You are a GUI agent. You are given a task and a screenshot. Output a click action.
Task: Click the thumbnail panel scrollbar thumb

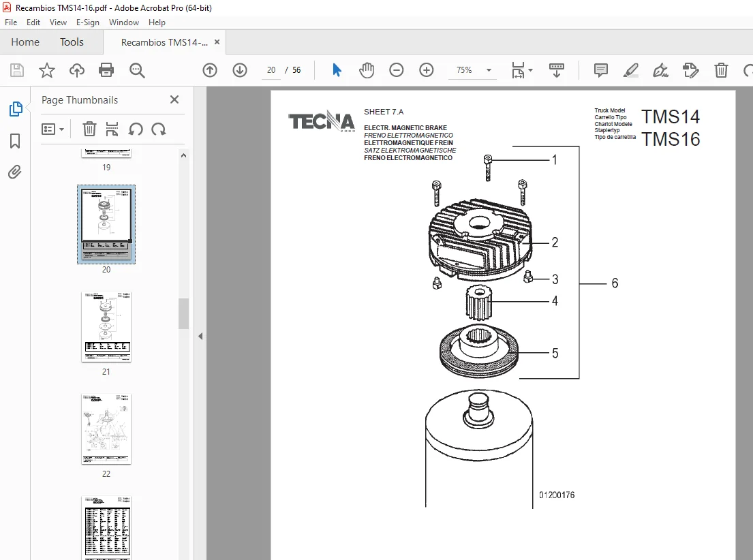(x=183, y=313)
